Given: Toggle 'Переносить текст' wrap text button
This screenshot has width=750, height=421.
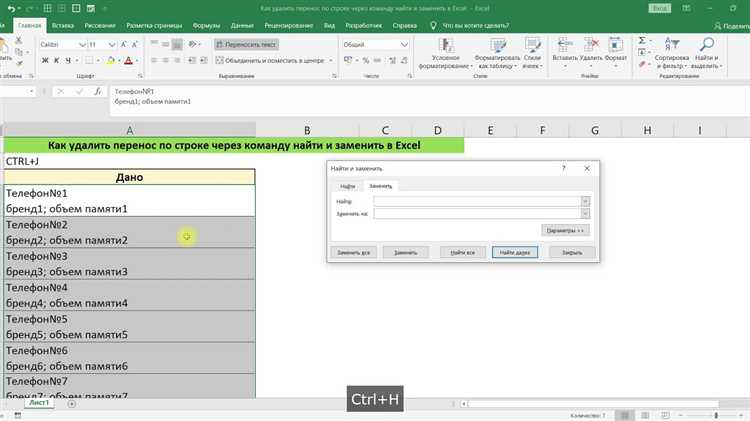Looking at the screenshot, I should 246,44.
